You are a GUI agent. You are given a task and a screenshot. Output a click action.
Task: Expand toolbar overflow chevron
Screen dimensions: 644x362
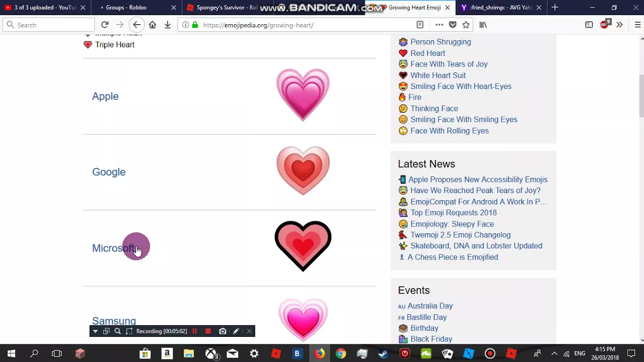pyautogui.click(x=619, y=25)
